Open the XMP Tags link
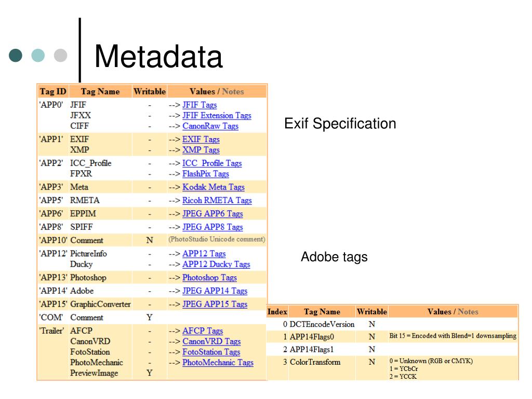 [201, 150]
